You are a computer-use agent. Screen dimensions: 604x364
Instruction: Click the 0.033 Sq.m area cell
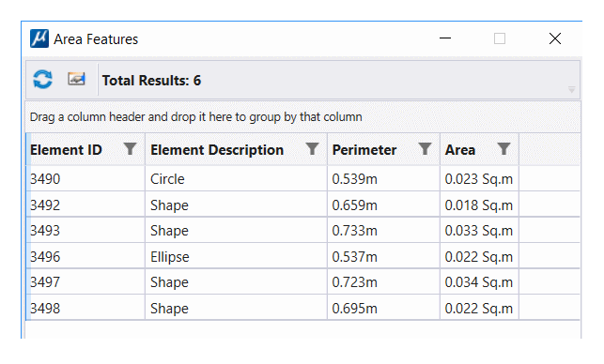point(480,230)
